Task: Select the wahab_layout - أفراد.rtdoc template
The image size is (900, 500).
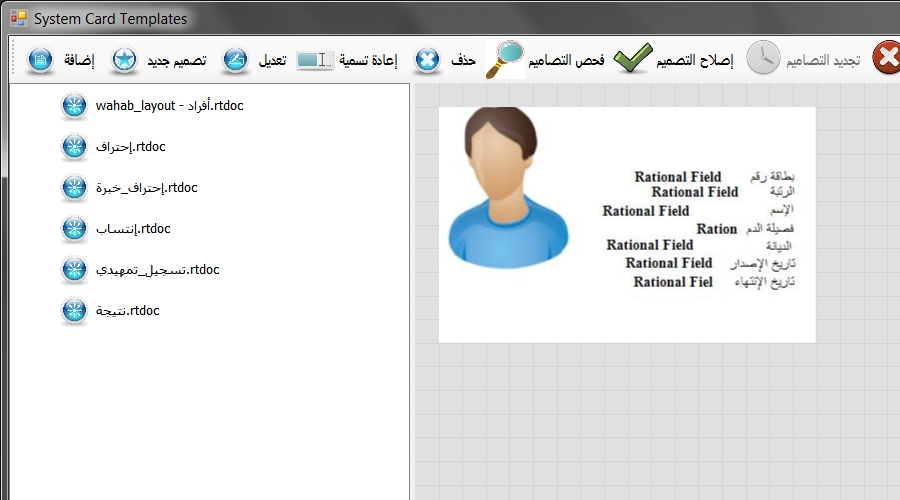Action: (169, 105)
